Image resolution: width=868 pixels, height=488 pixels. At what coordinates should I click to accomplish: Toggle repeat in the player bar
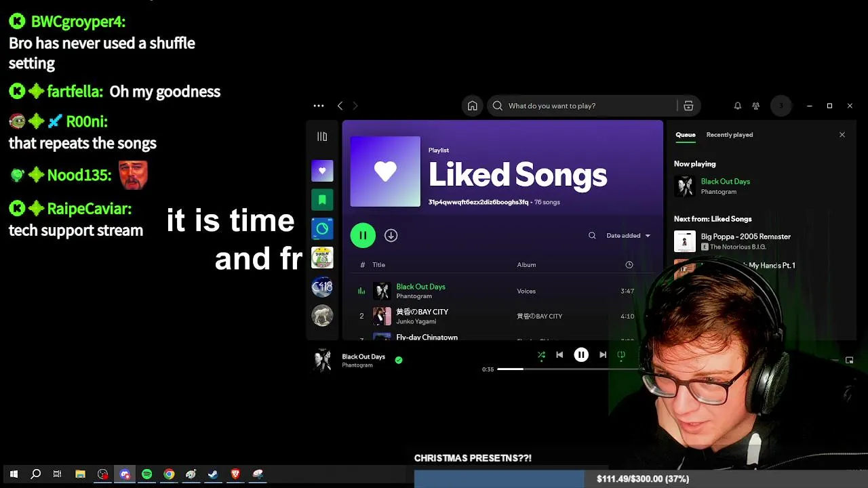(621, 355)
